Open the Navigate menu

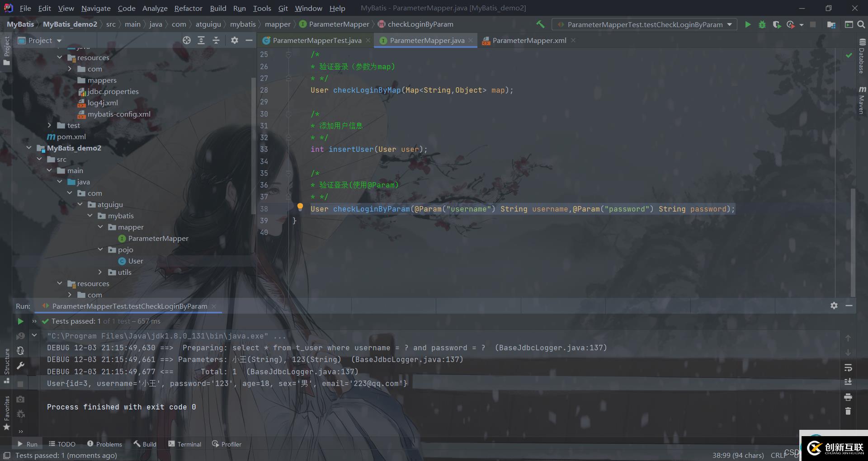click(x=96, y=8)
